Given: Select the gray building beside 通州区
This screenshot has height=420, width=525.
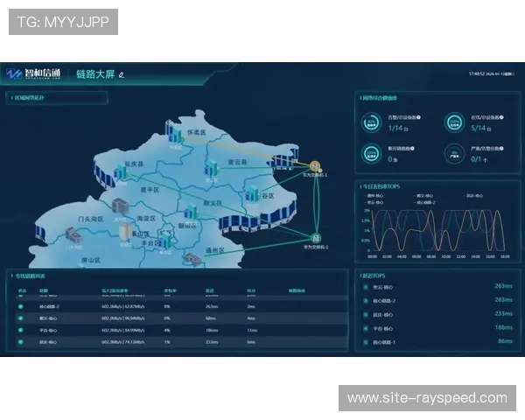Looking at the screenshot, I should [x=192, y=258].
